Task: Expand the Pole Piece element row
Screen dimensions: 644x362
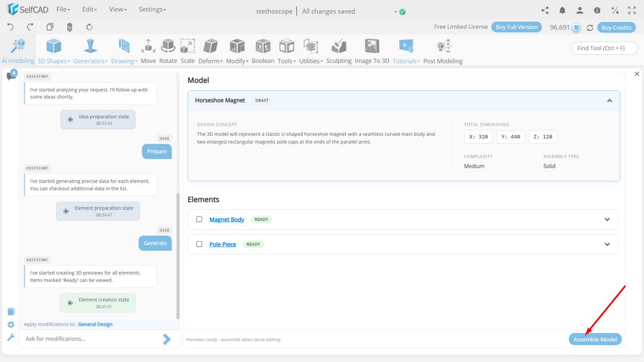Action: [x=607, y=244]
